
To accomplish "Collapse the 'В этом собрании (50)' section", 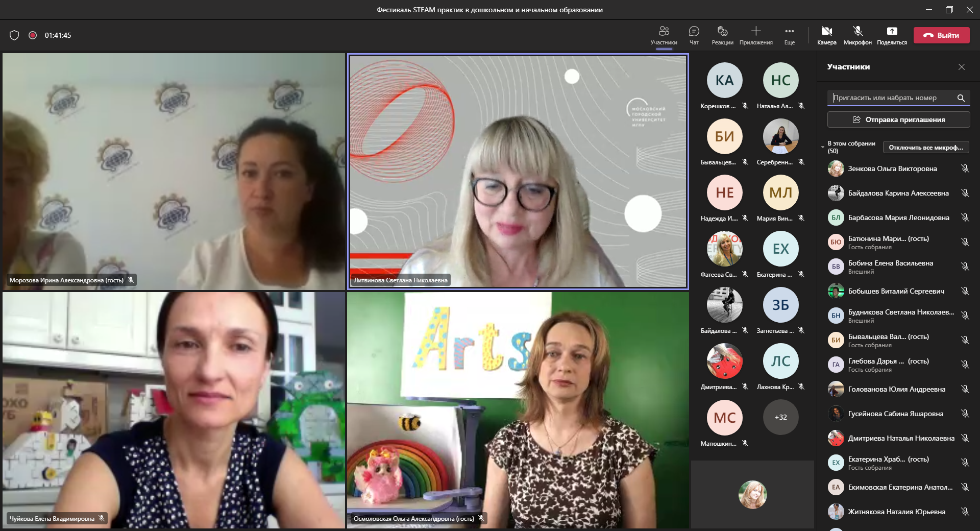I will 823,147.
